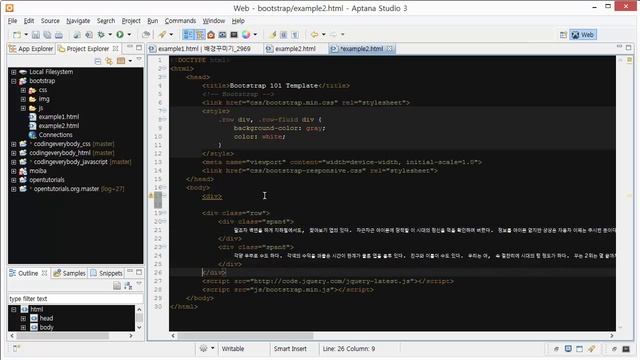The image size is (640, 360).
Task: Click the New file toolbar icon
Action: (x=17, y=35)
